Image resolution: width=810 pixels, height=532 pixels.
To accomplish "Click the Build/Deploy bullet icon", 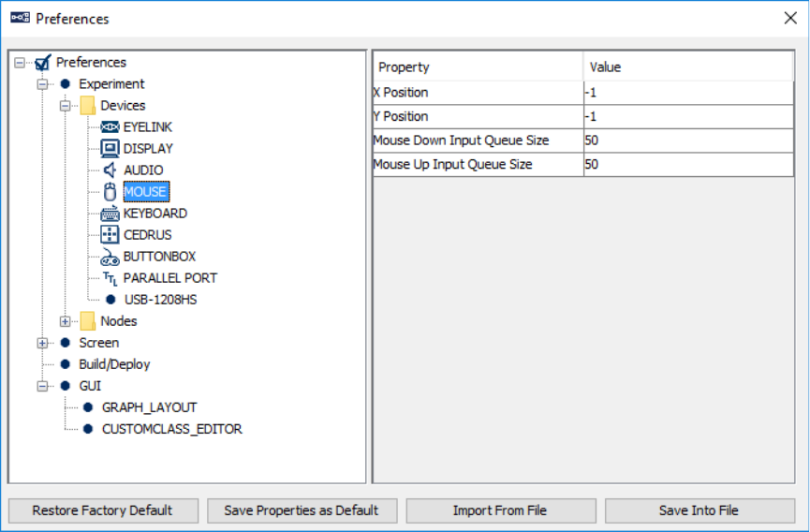I will 66,364.
